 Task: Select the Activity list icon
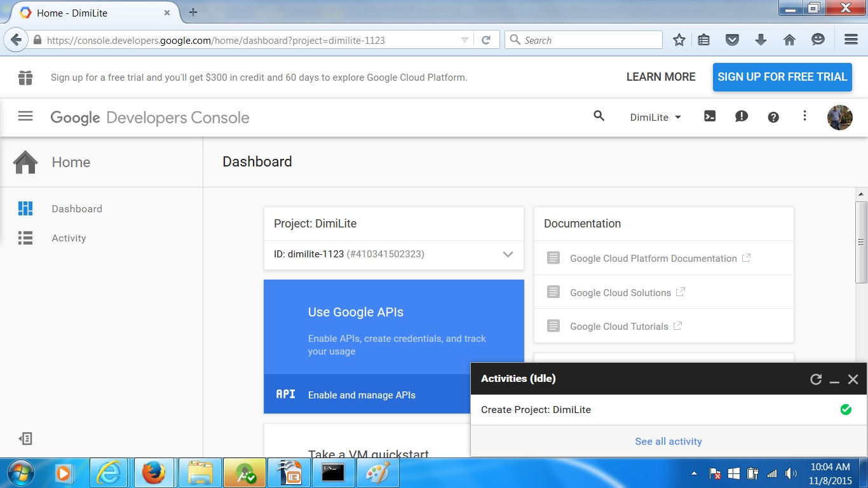click(25, 238)
